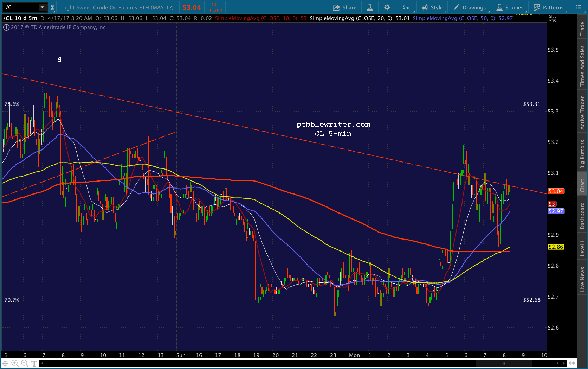Image resolution: width=588 pixels, height=369 pixels.
Task: Open the Style menu
Action: (433, 7)
